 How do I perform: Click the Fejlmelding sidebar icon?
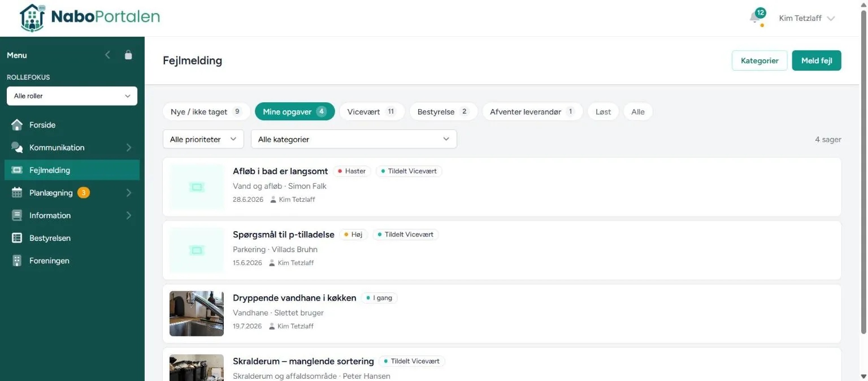tap(17, 170)
